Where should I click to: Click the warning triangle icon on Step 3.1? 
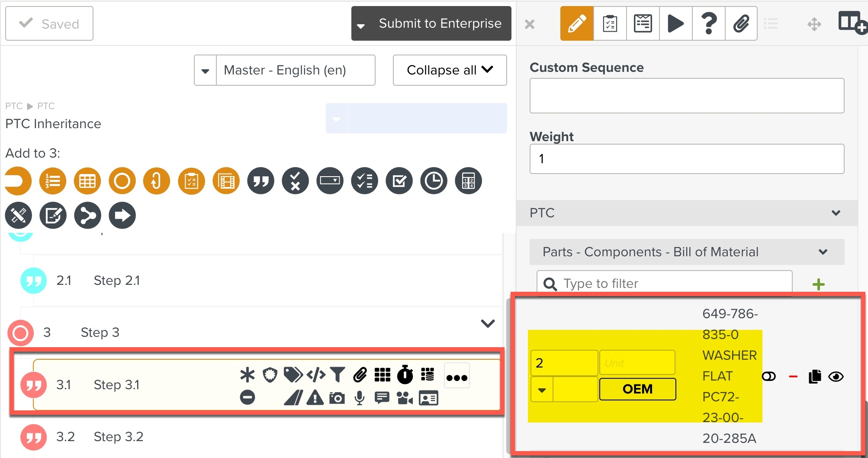[315, 397]
